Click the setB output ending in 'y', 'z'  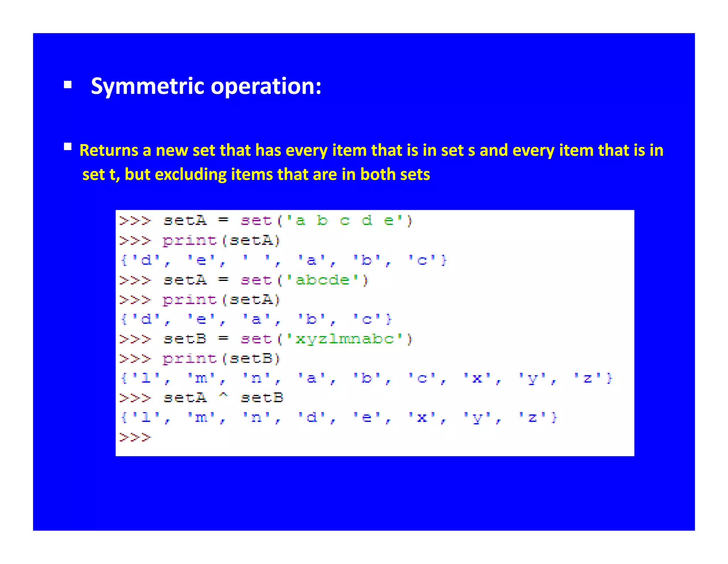[x=366, y=378]
